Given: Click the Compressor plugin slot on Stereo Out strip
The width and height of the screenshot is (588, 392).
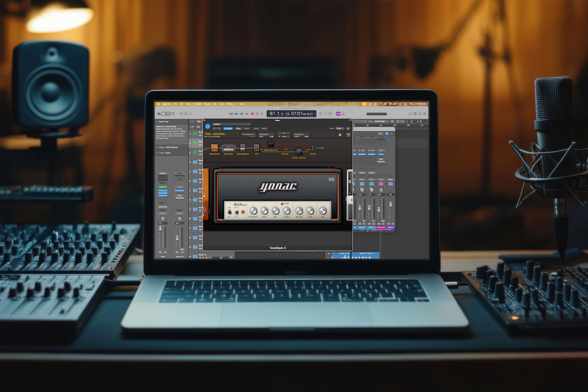Looking at the screenshot, I should coord(180,191).
